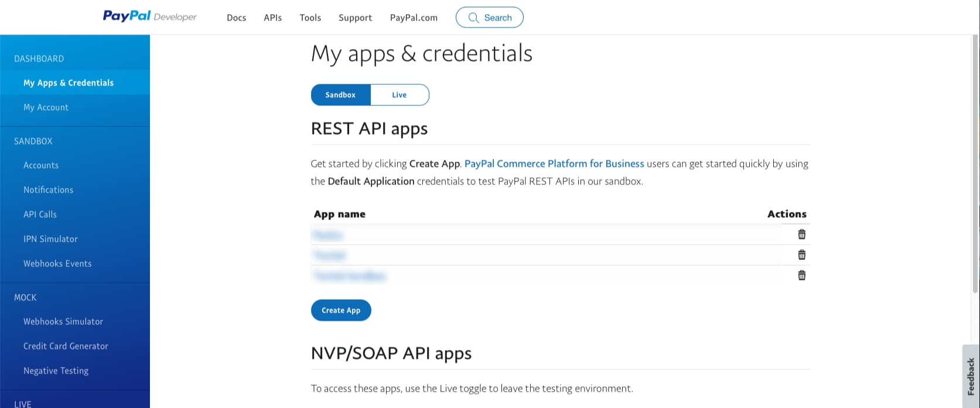Delete the third app in the list
The image size is (980, 408).
pyautogui.click(x=801, y=275)
